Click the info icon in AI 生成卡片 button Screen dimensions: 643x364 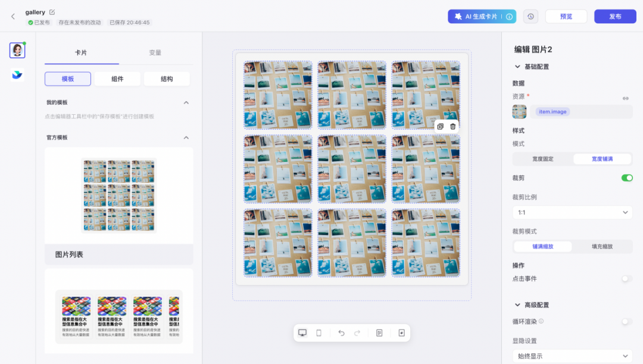509,17
